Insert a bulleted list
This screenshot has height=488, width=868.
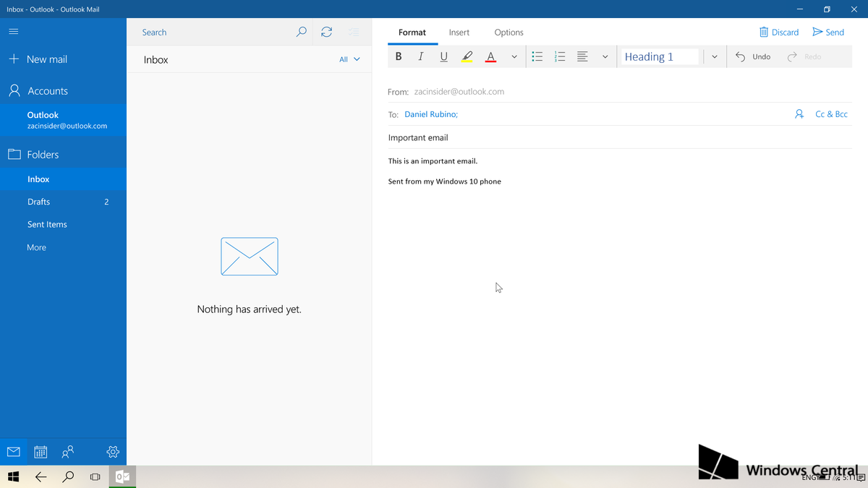click(x=537, y=56)
